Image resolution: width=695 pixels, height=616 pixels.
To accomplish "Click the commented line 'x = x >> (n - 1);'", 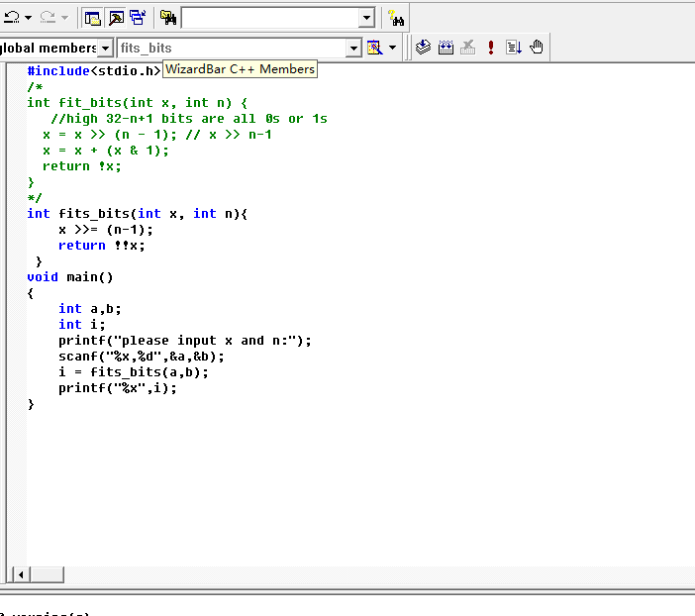I will (110, 135).
